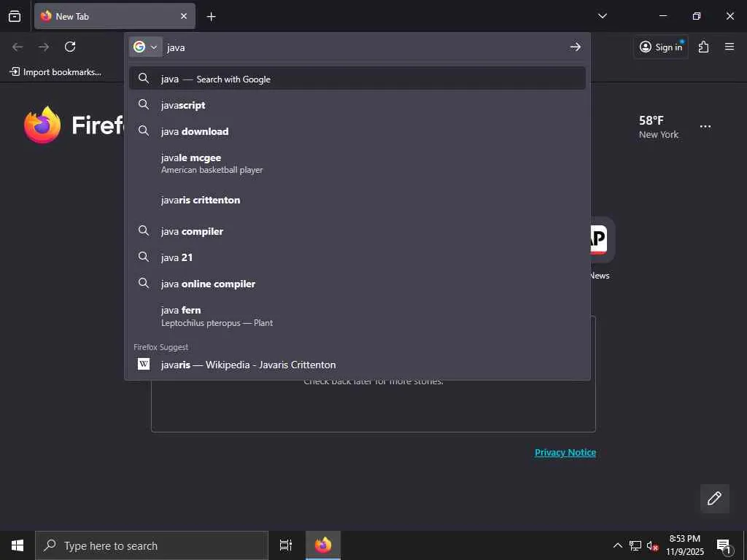Open Task View in the taskbar
The image size is (747, 560).
point(286,545)
